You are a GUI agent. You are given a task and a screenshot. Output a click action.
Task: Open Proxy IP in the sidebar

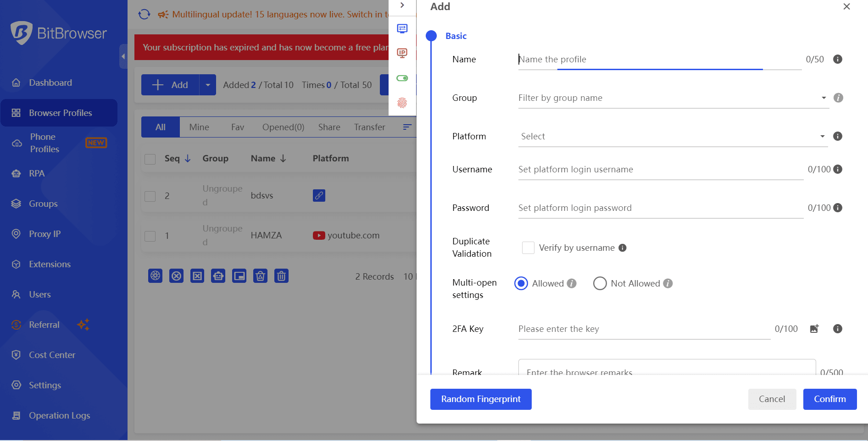pos(45,234)
